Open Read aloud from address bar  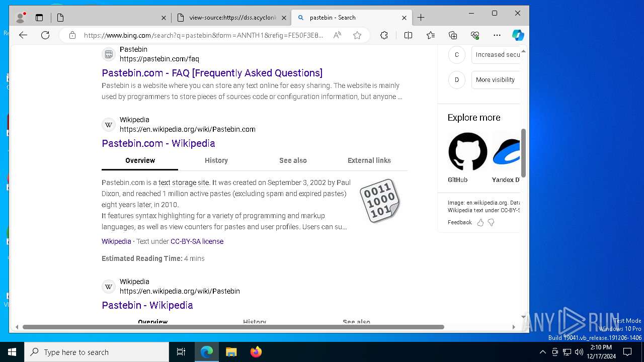coord(337,35)
